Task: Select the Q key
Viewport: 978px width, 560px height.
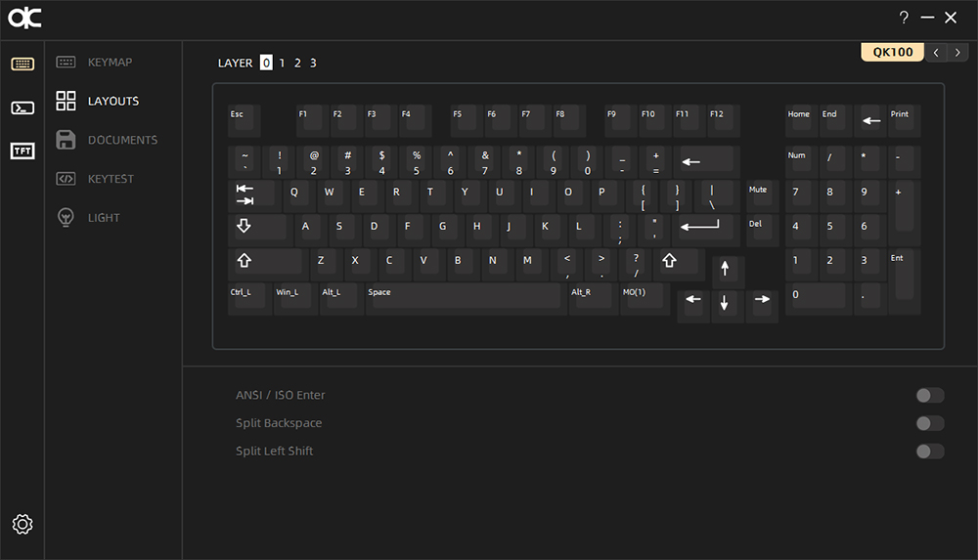Action: tap(298, 195)
